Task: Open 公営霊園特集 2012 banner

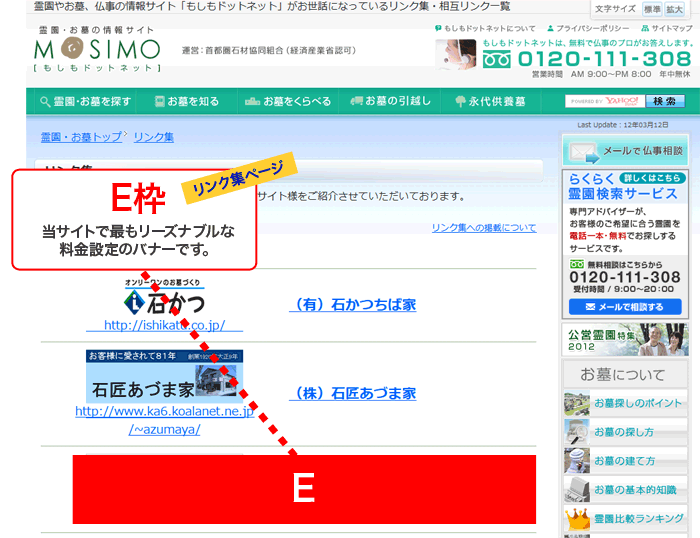Action: 625,340
